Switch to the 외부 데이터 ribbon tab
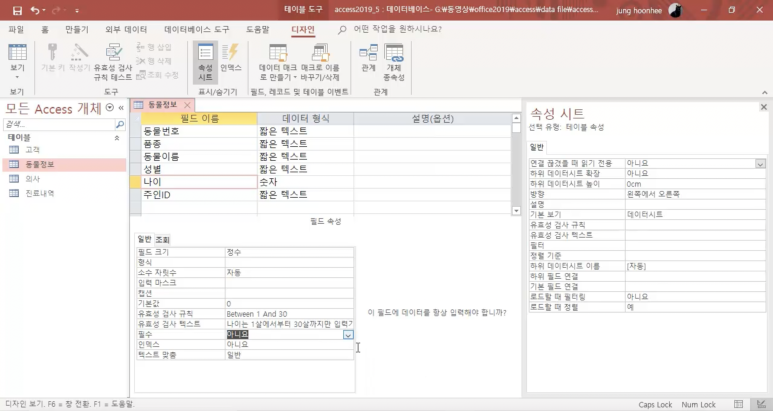Viewport: 773px width, 411px height. [x=126, y=30]
